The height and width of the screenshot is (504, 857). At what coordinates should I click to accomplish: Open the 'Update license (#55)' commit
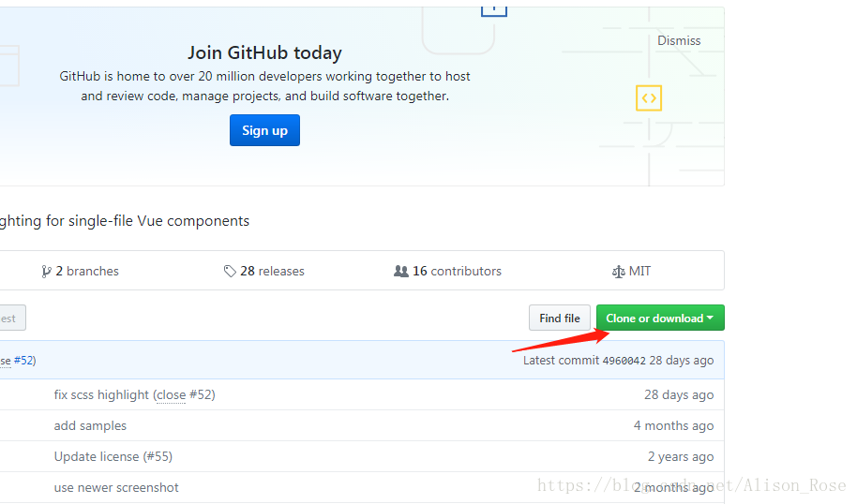click(113, 456)
